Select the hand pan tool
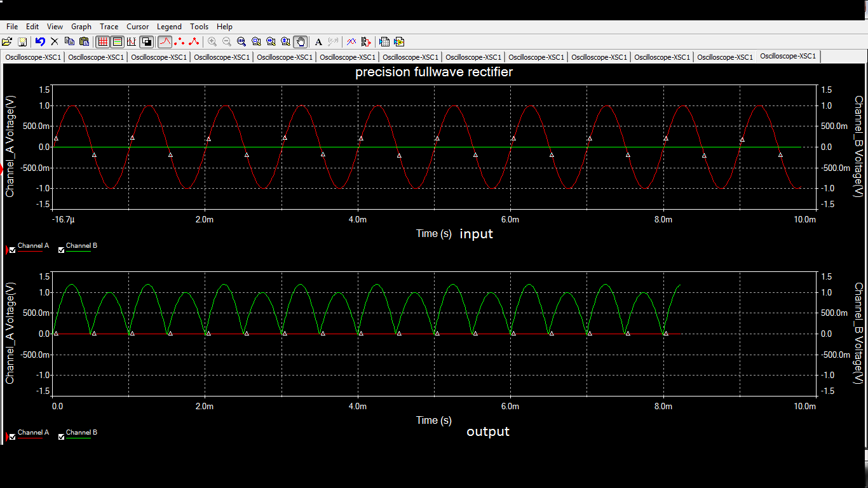The image size is (868, 488). [x=301, y=42]
